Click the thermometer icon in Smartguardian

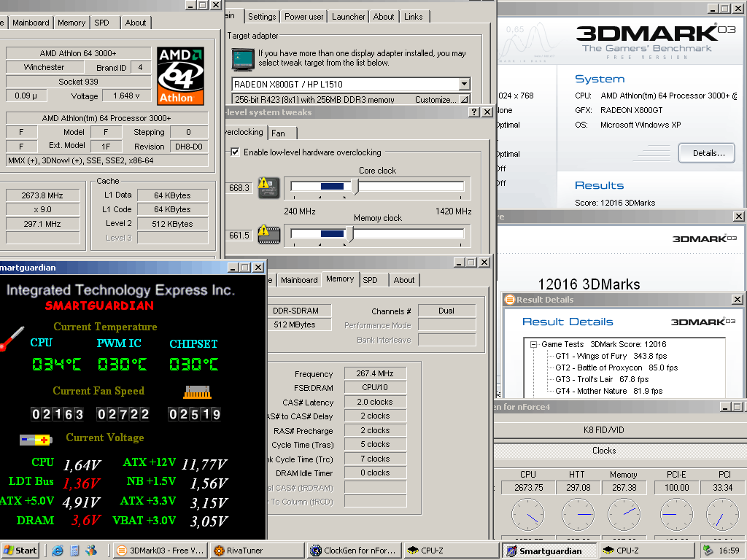[x=12, y=338]
